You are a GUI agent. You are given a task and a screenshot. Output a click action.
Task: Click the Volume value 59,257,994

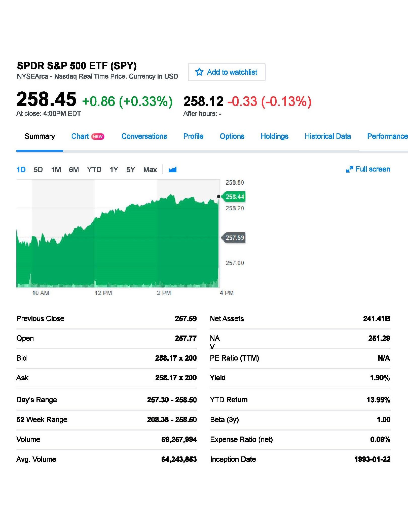(x=179, y=439)
